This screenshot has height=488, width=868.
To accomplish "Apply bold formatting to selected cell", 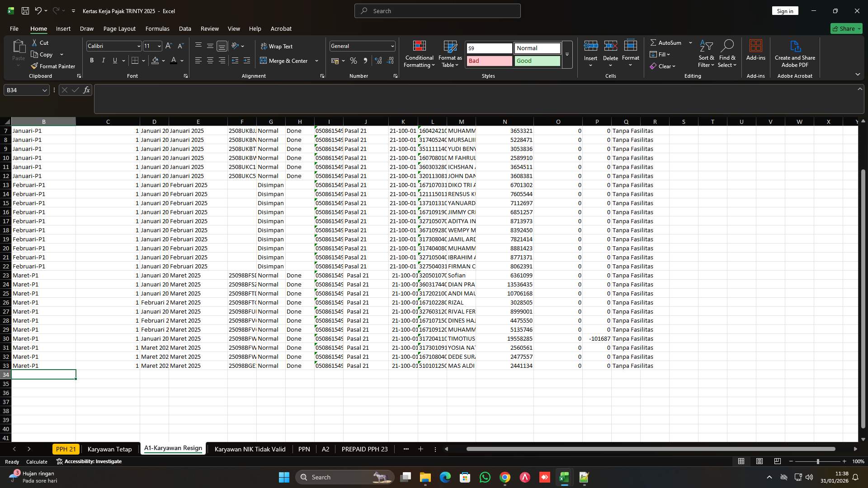I will pyautogui.click(x=91, y=60).
